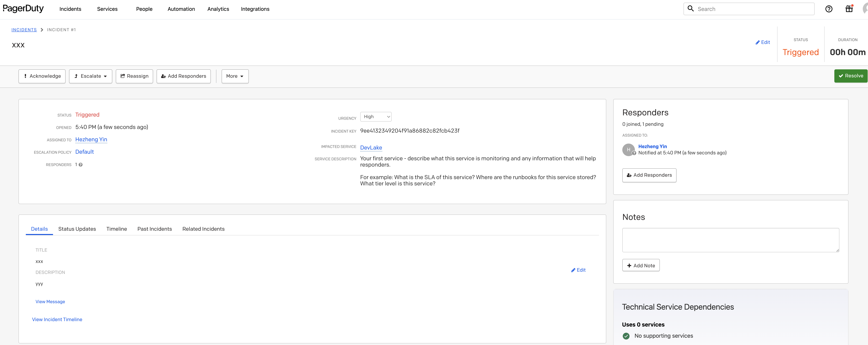Open the More actions dropdown
The image size is (868, 345).
(x=235, y=76)
